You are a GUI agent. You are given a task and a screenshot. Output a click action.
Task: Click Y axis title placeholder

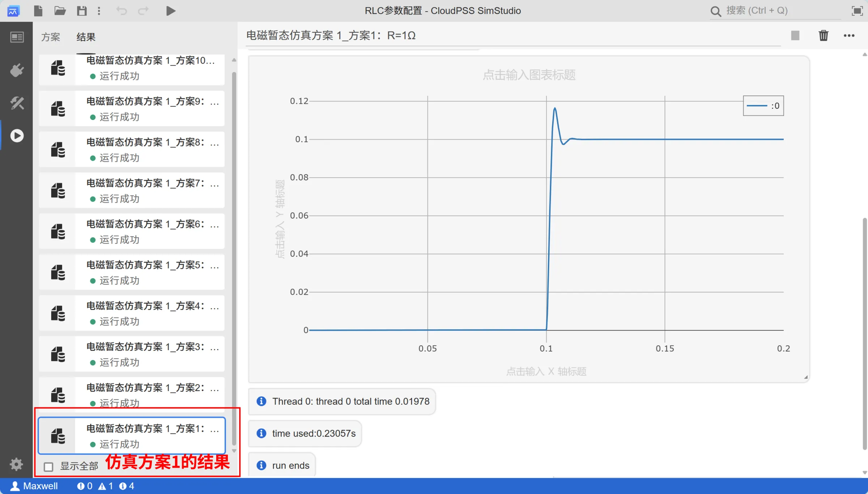point(280,219)
